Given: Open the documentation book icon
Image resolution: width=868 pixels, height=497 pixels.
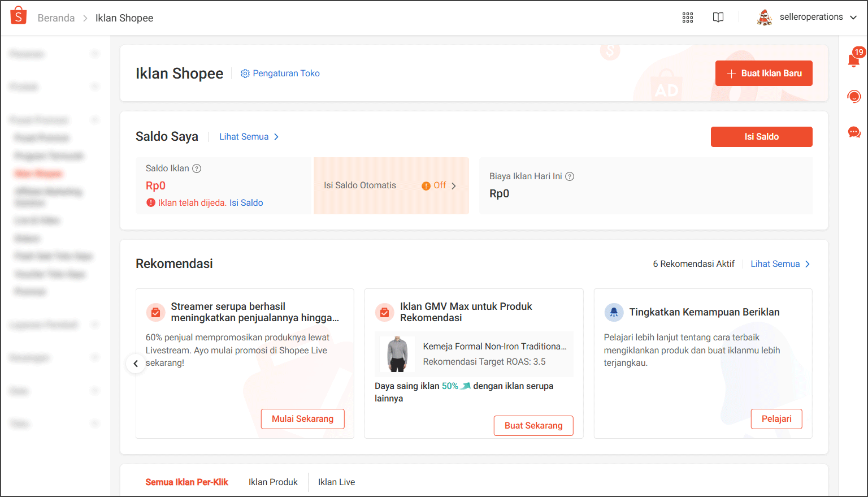Looking at the screenshot, I should 718,18.
